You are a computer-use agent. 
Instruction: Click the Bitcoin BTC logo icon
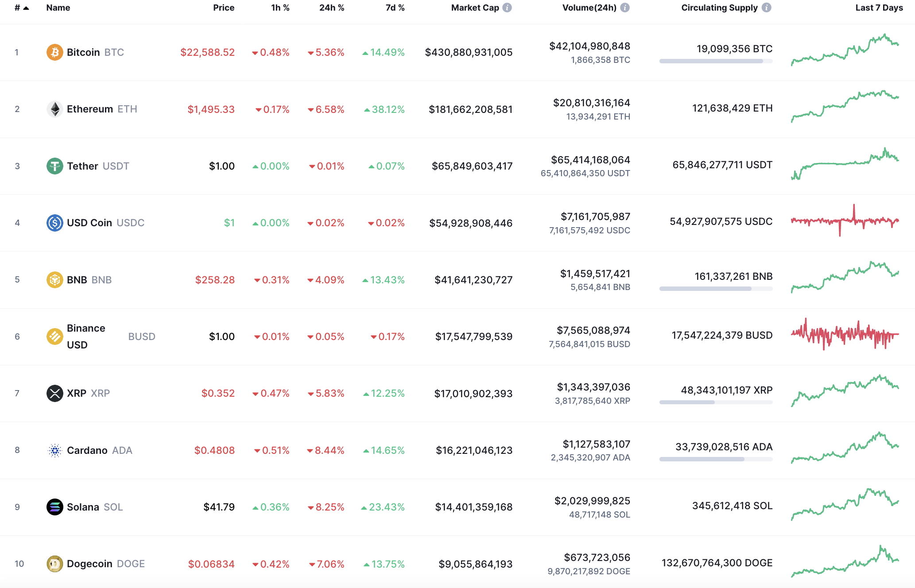point(54,52)
